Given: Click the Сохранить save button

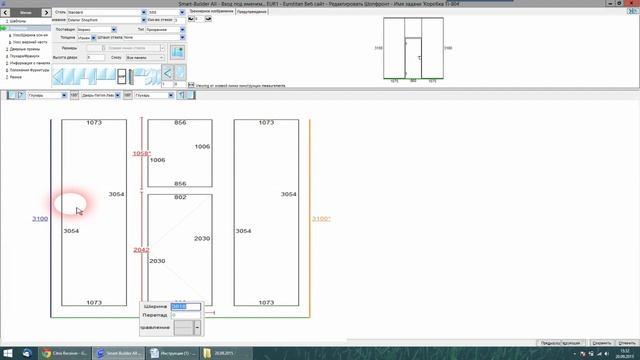Looking at the screenshot, I should click(601, 343).
